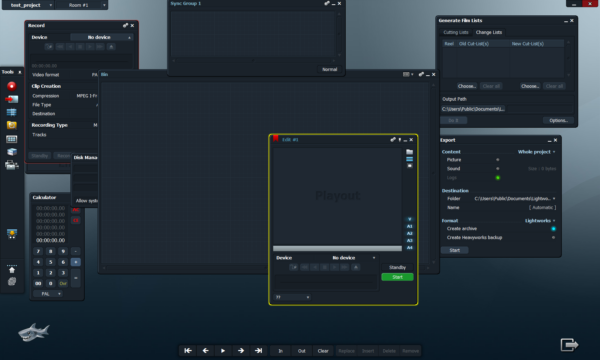
Task: Open Lightworks format dropdown in Export
Action: tap(540, 221)
